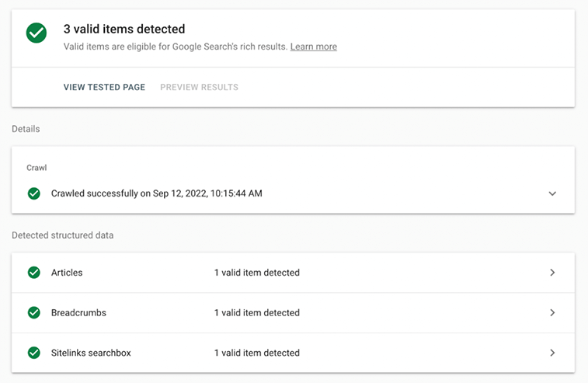The height and width of the screenshot is (383, 588).
Task: Click the green check icon beside Articles
Action: [33, 273]
